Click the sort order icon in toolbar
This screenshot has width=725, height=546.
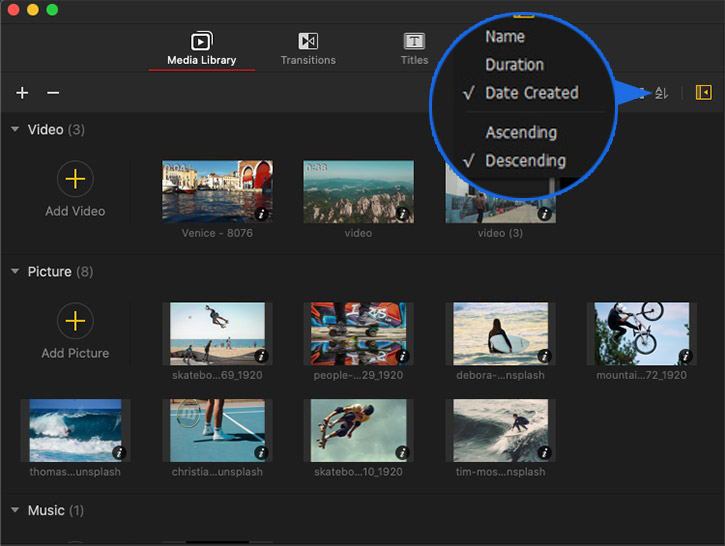click(661, 93)
